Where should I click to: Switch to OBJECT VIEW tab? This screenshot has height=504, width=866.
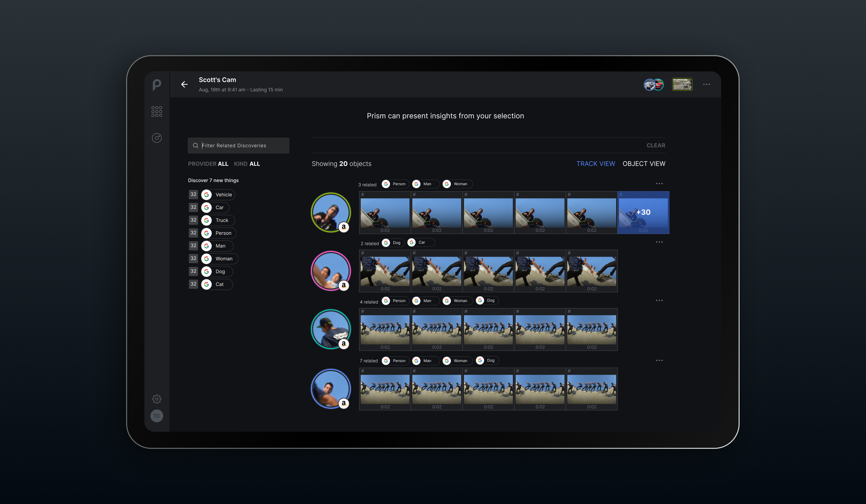644,164
